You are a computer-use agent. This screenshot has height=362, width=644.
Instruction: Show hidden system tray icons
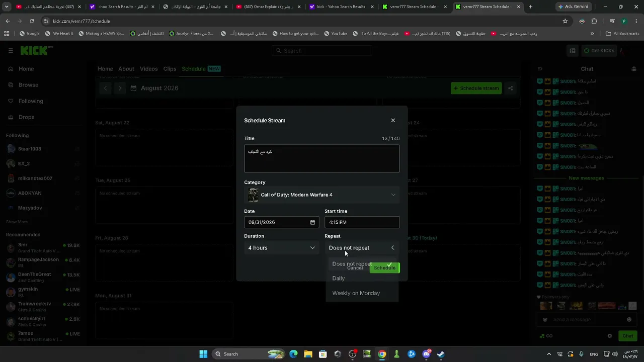pos(549,354)
